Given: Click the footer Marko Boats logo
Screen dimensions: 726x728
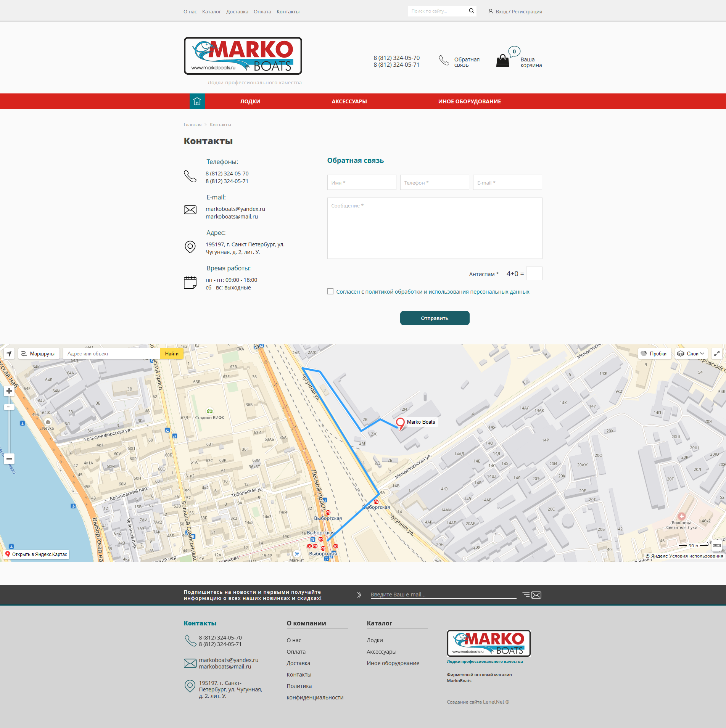Looking at the screenshot, I should [489, 643].
